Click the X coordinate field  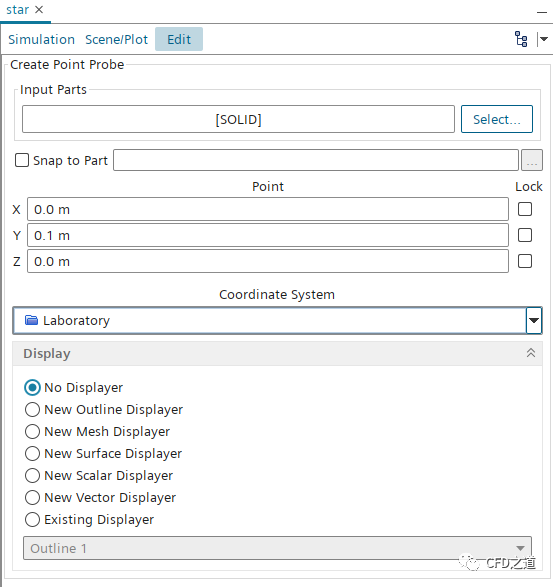[x=268, y=209]
